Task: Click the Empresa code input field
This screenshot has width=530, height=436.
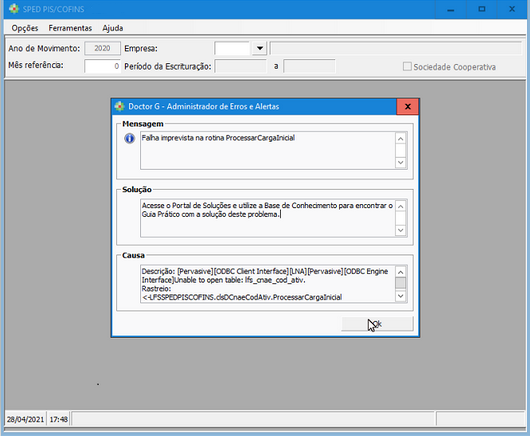Action: point(233,48)
